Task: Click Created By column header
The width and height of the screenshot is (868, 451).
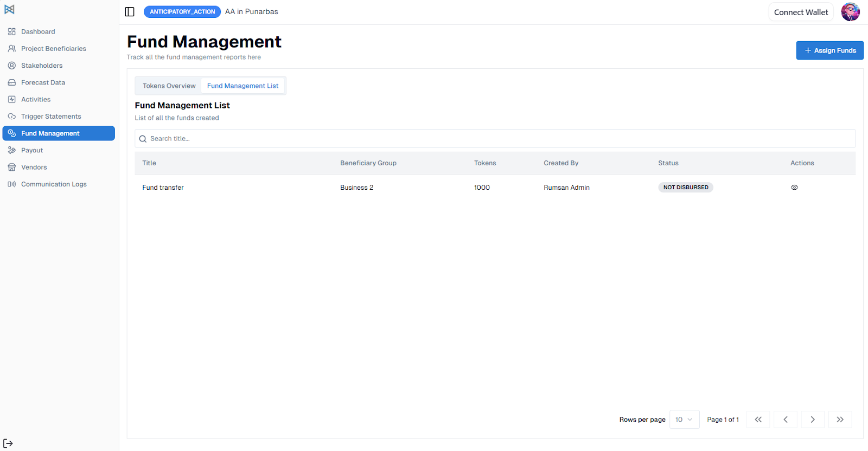Action: (561, 163)
